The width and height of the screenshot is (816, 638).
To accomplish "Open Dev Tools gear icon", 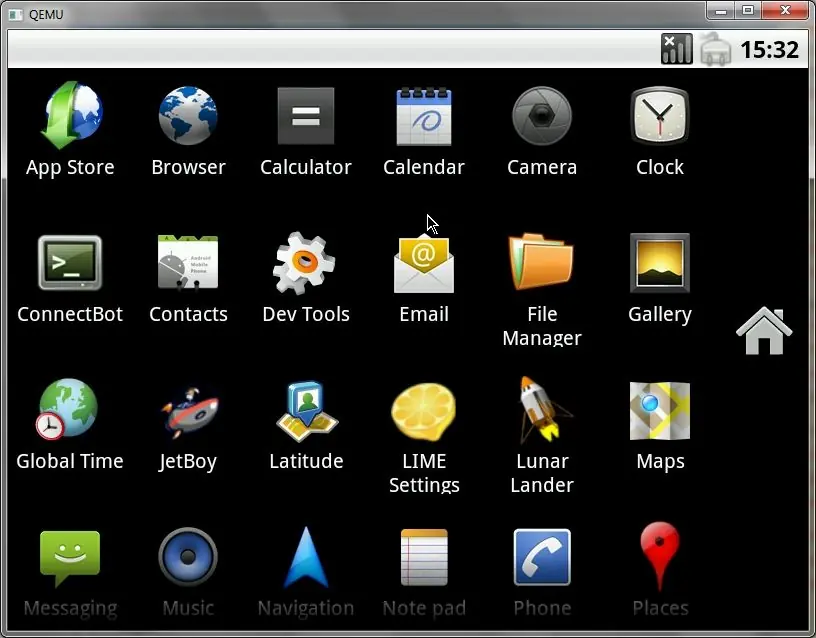I will [x=304, y=263].
